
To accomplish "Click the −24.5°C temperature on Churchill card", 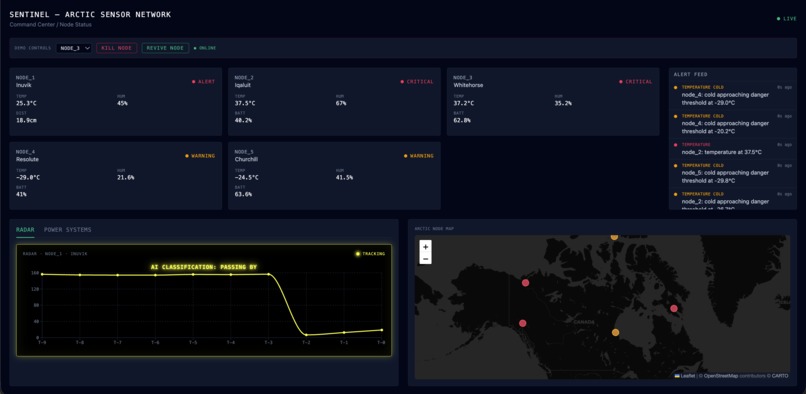I will click(x=247, y=177).
